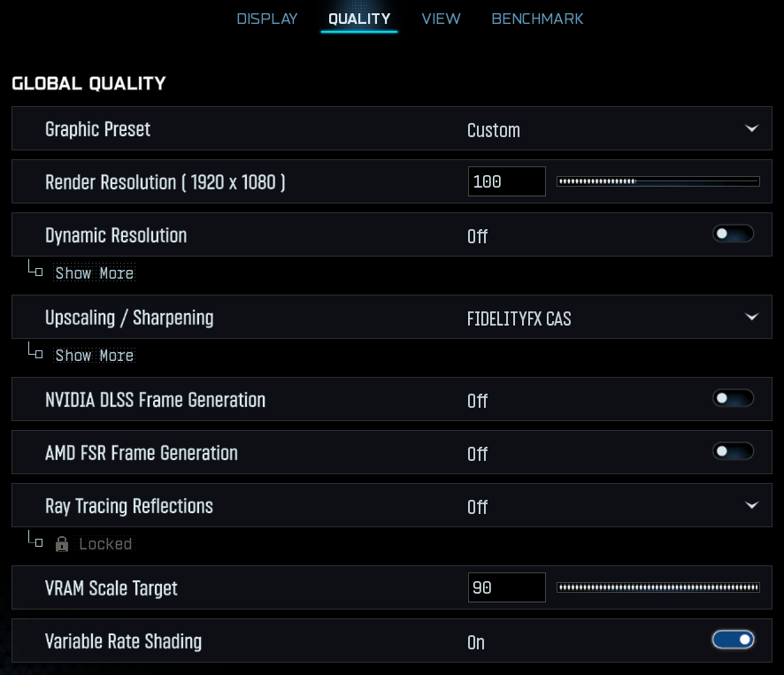Click the Render Resolution ( 1920 x 1080 ) label
784x675 pixels.
(x=165, y=182)
